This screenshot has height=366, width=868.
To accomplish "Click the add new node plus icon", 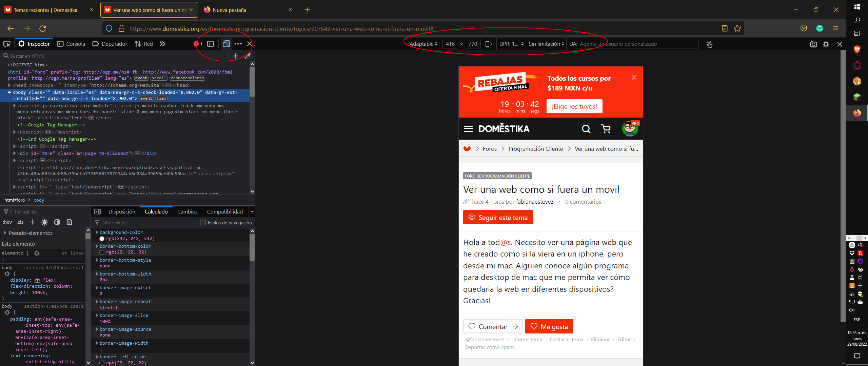I will click(x=235, y=56).
